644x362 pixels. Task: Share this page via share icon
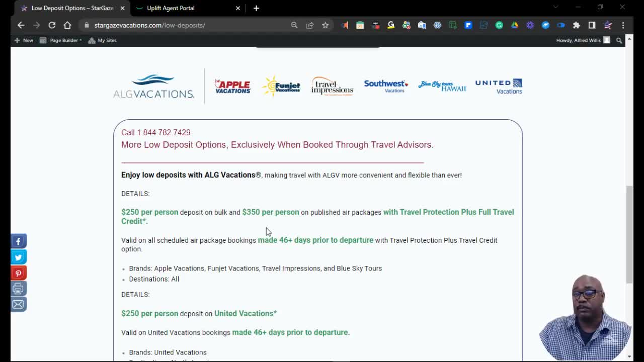[310, 25]
